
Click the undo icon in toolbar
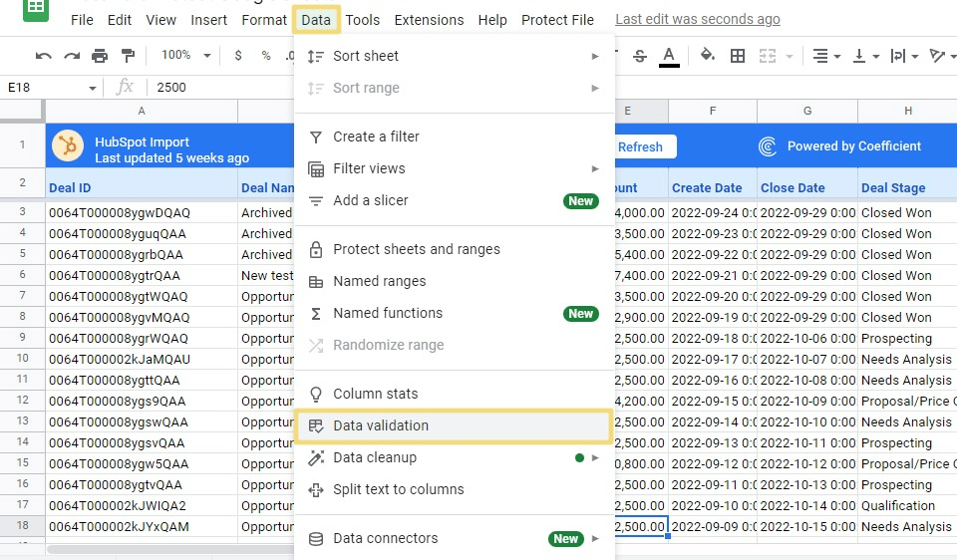(43, 56)
